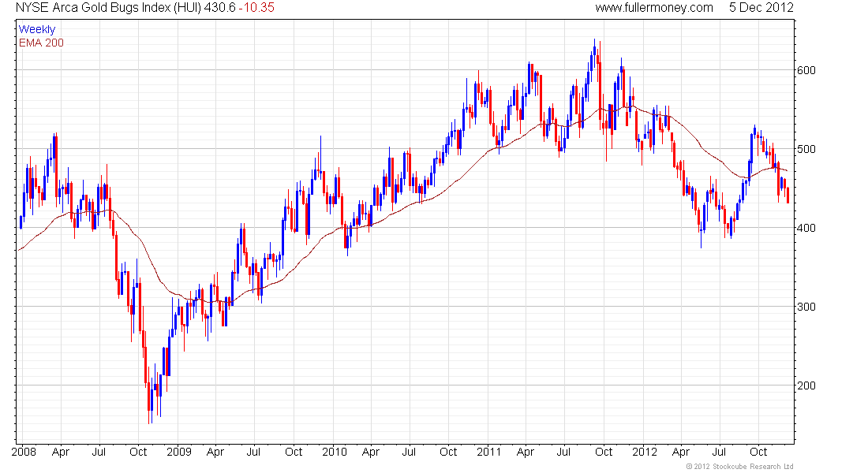Click the www.fullermoney.com text
This screenshot has height=473, width=868.
654,8
